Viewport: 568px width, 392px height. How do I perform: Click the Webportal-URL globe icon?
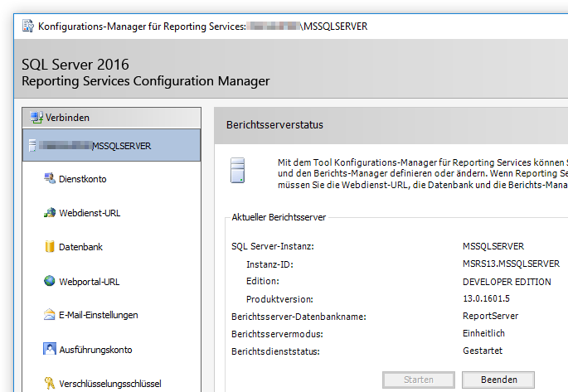click(50, 281)
